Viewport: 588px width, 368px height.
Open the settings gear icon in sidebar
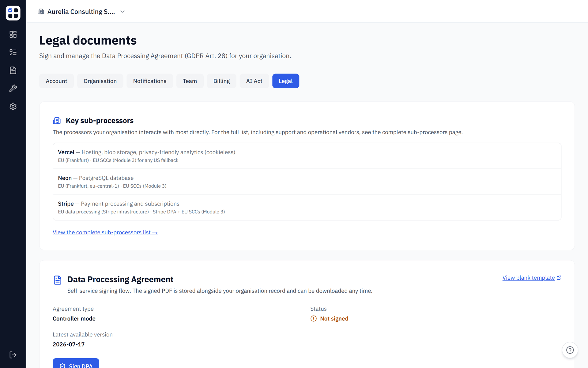point(13,106)
